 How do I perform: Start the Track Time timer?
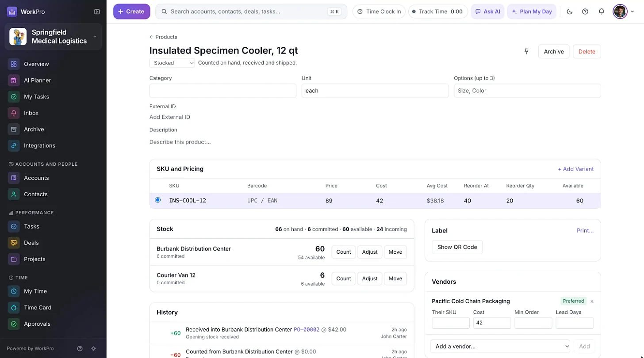(437, 11)
